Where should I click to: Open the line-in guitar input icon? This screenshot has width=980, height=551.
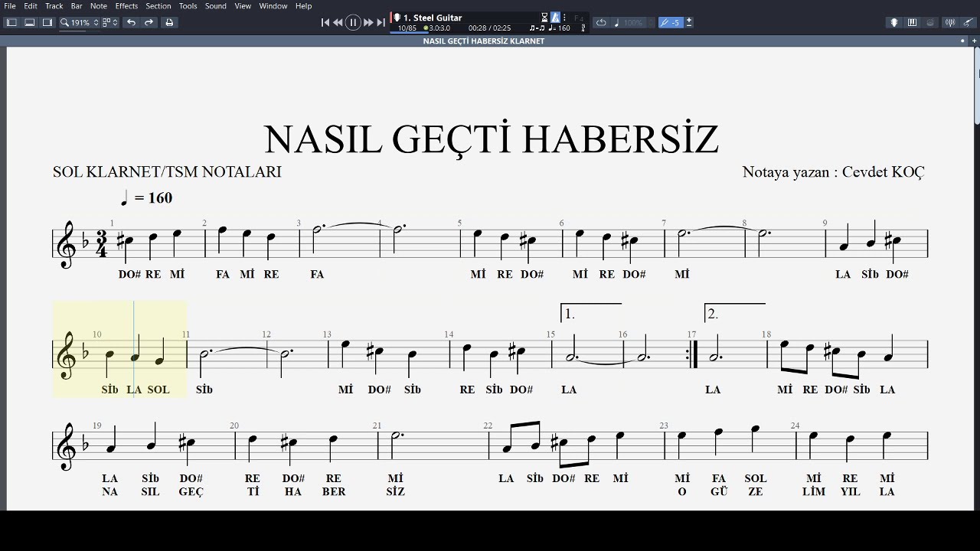[969, 23]
